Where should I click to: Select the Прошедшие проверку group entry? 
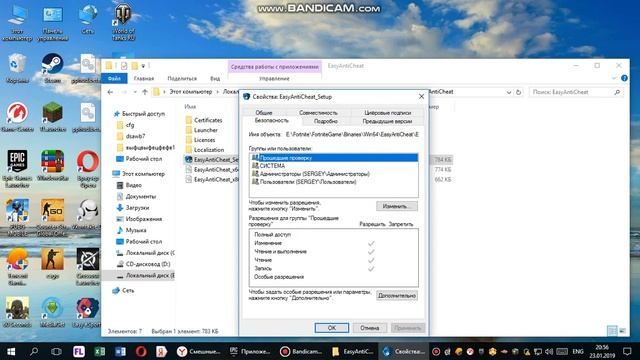pyautogui.click(x=334, y=158)
